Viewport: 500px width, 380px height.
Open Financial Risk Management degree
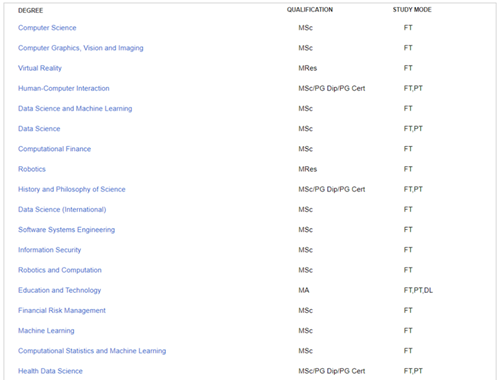[x=62, y=311]
